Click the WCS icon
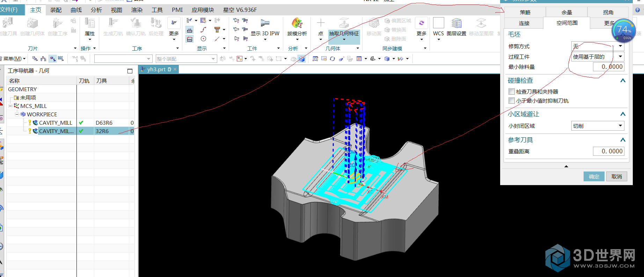 point(438,23)
